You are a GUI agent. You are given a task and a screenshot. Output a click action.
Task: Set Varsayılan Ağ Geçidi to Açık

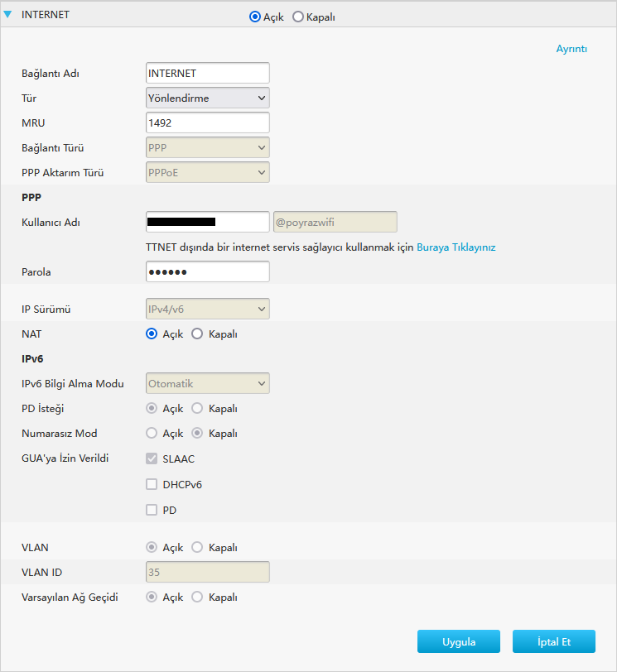tap(152, 597)
